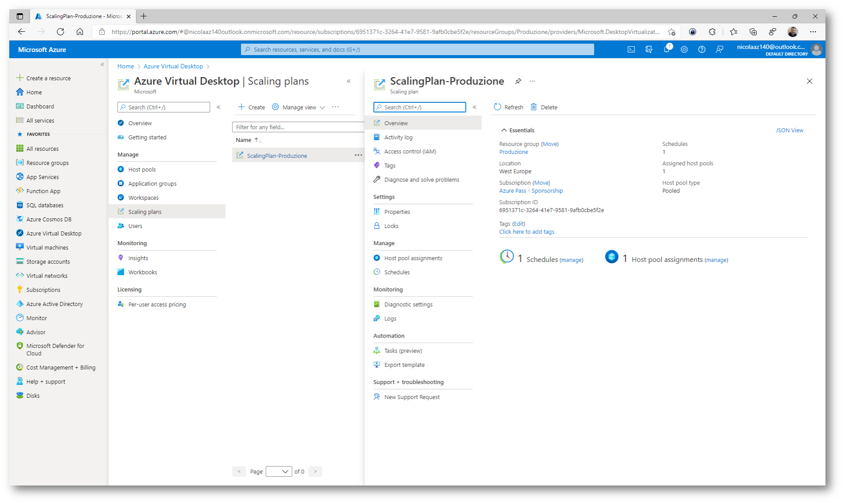
Task: Refresh the scaling plan overview
Action: pos(508,107)
